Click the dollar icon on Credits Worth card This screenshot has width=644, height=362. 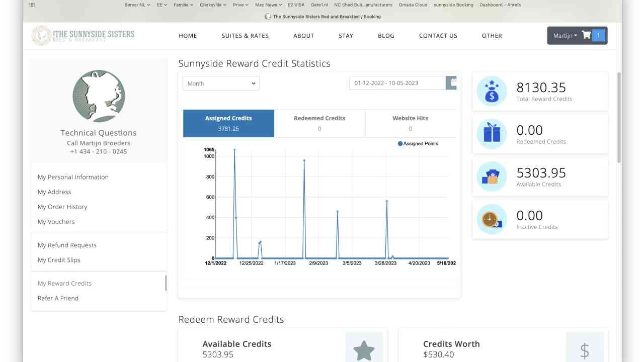click(584, 350)
